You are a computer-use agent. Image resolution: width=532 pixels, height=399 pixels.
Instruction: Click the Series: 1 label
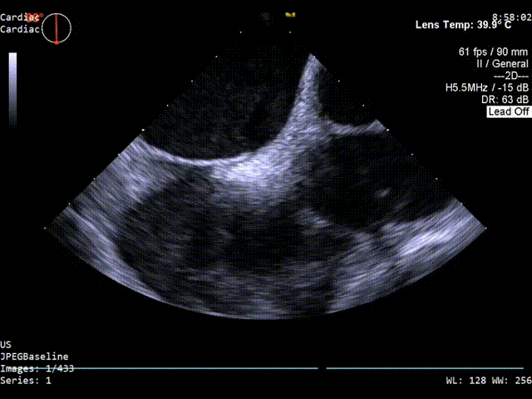point(25,381)
